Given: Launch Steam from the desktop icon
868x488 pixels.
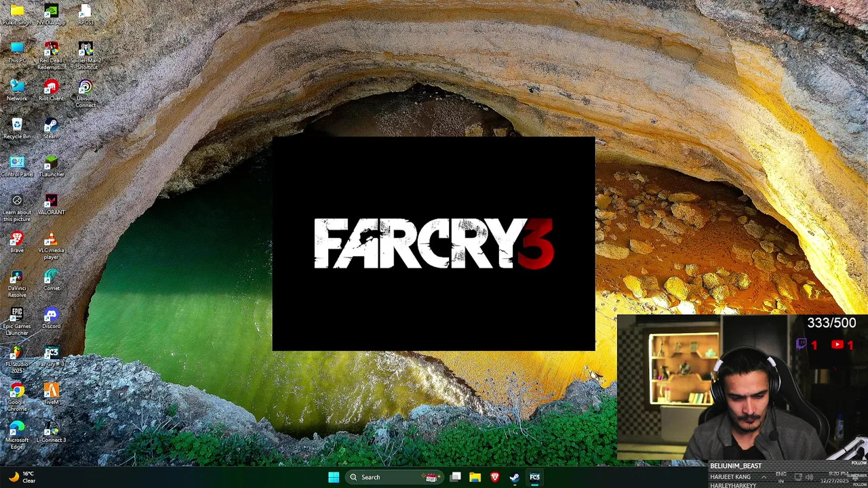Looking at the screenshot, I should 52,129.
